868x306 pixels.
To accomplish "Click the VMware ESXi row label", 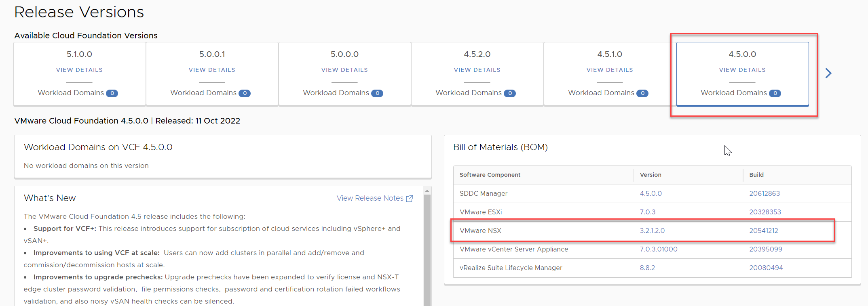I will (481, 212).
